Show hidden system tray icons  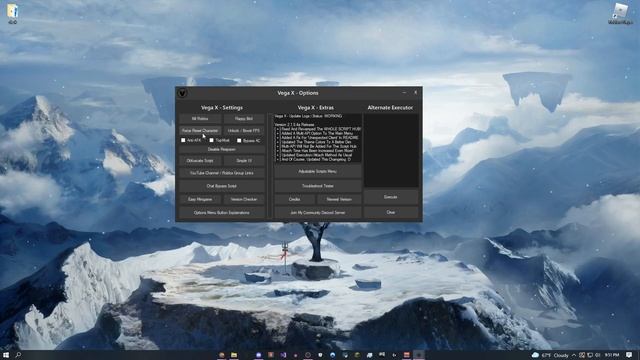pyautogui.click(x=573, y=355)
